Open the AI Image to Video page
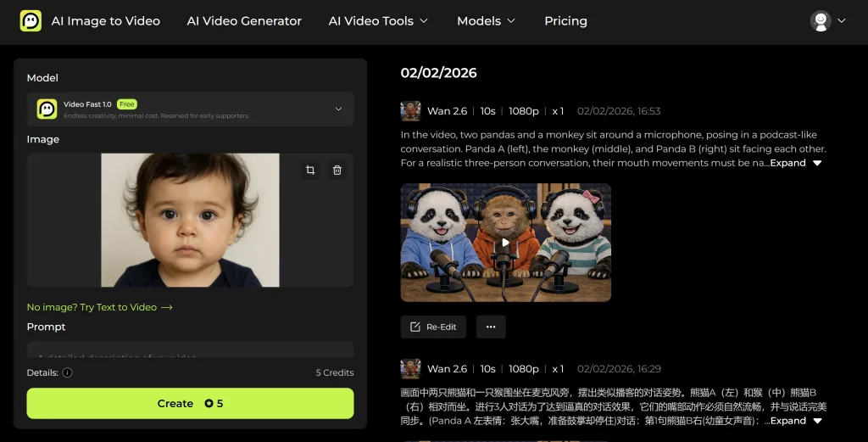868x442 pixels. tap(106, 21)
